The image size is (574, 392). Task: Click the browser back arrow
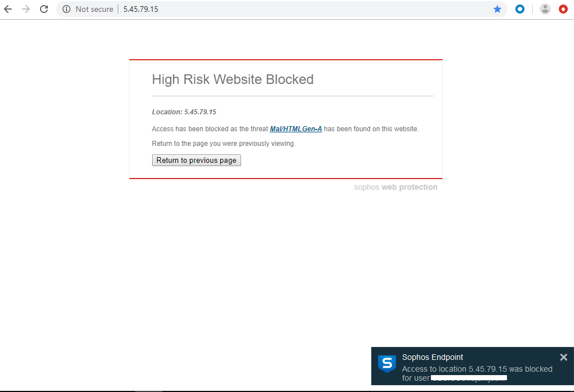click(x=8, y=9)
